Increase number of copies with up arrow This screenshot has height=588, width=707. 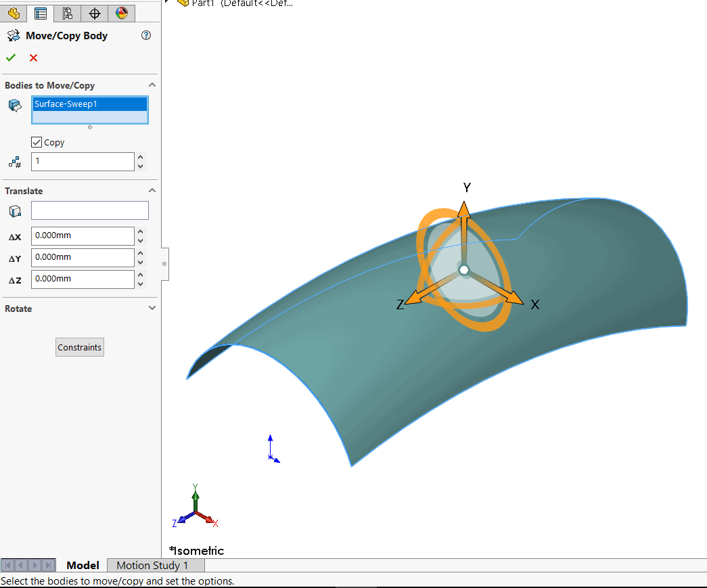pyautogui.click(x=141, y=157)
